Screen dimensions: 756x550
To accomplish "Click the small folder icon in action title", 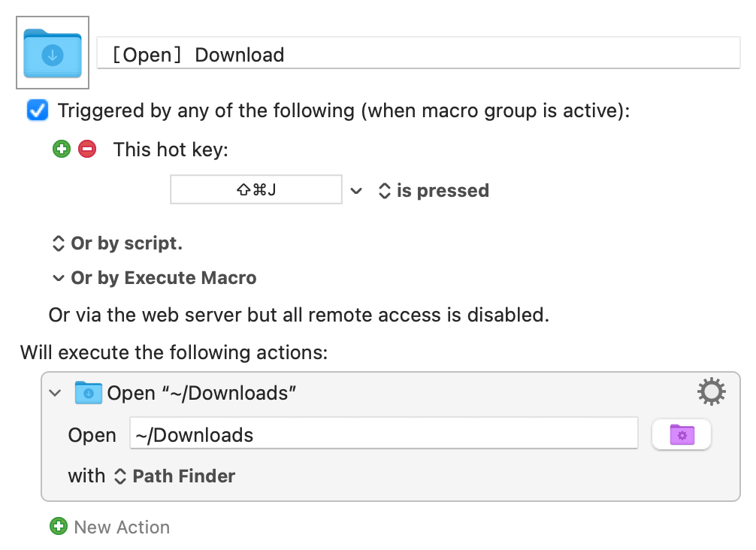I will coord(88,393).
